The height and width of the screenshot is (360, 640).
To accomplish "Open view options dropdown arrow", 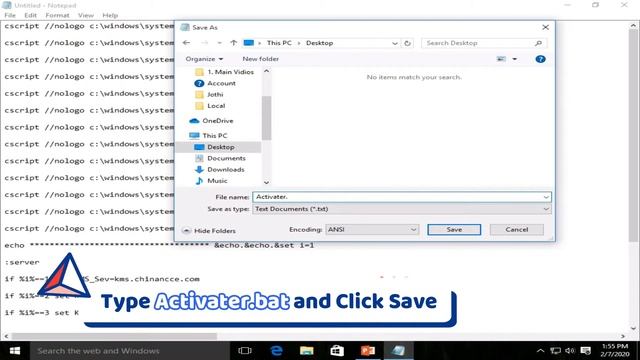I will [x=515, y=59].
